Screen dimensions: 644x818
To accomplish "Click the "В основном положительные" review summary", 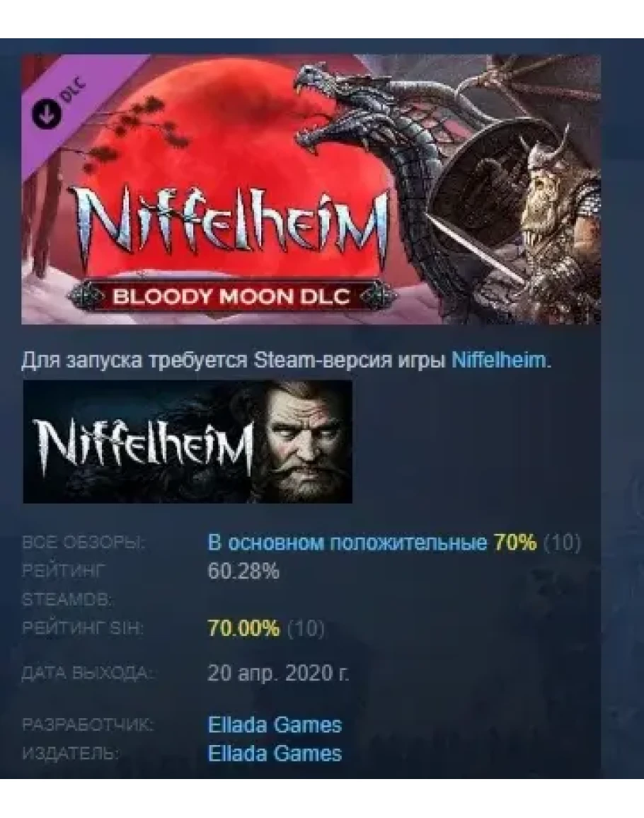I will (347, 543).
